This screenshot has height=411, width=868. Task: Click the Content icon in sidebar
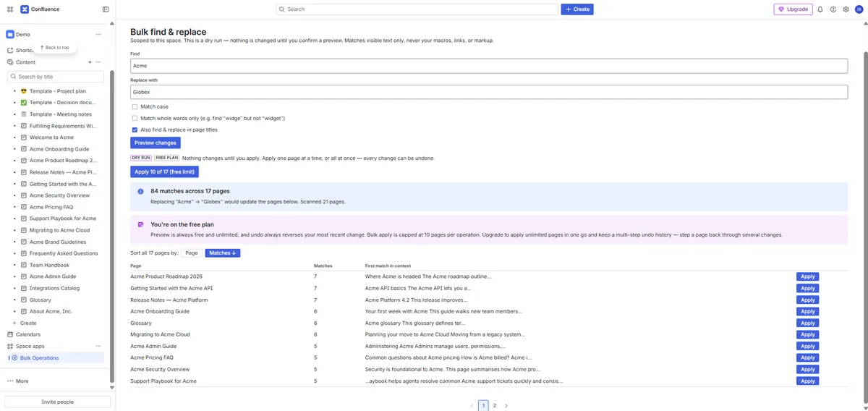10,62
